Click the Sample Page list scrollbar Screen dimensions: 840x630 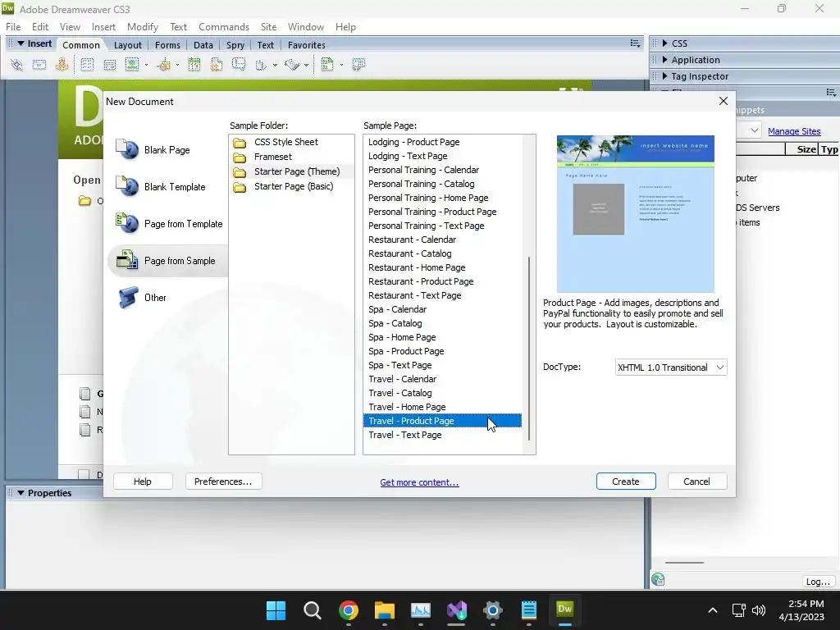point(529,348)
